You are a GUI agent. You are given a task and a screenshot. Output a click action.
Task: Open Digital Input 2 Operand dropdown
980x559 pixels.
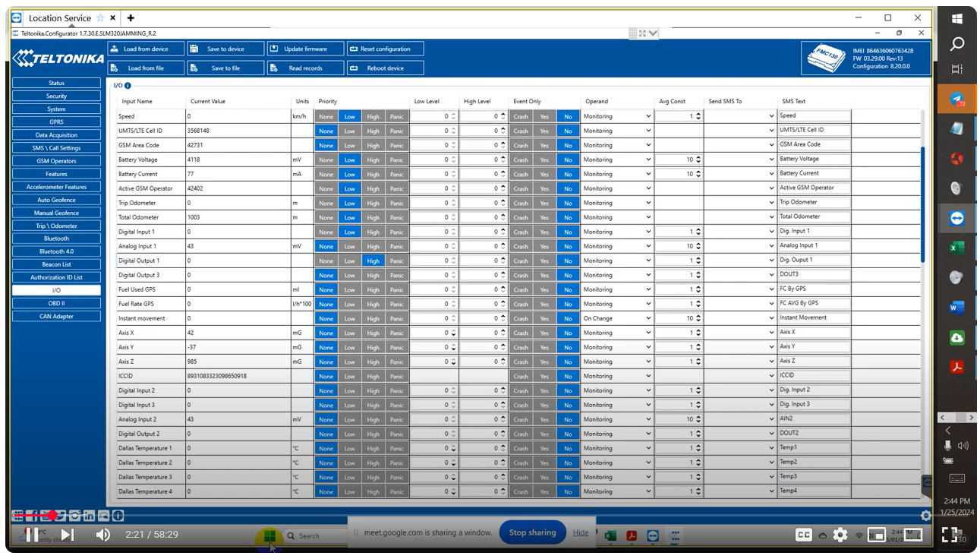tap(617, 390)
